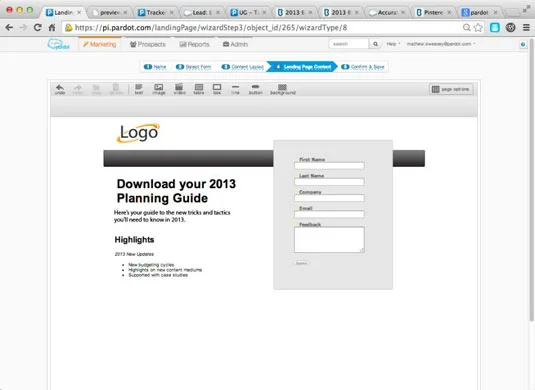Click the 'New budgeting cycles' bullet
The width and height of the screenshot is (535, 390).
point(151,265)
